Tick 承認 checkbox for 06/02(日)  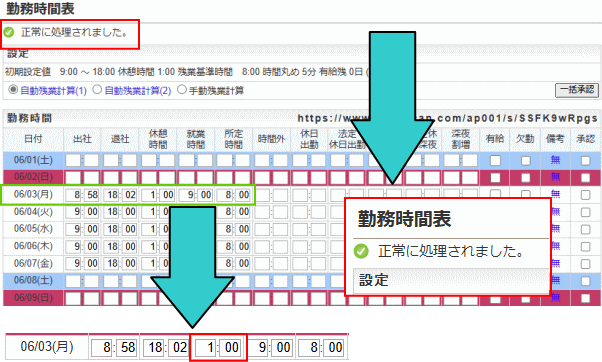coord(585,177)
